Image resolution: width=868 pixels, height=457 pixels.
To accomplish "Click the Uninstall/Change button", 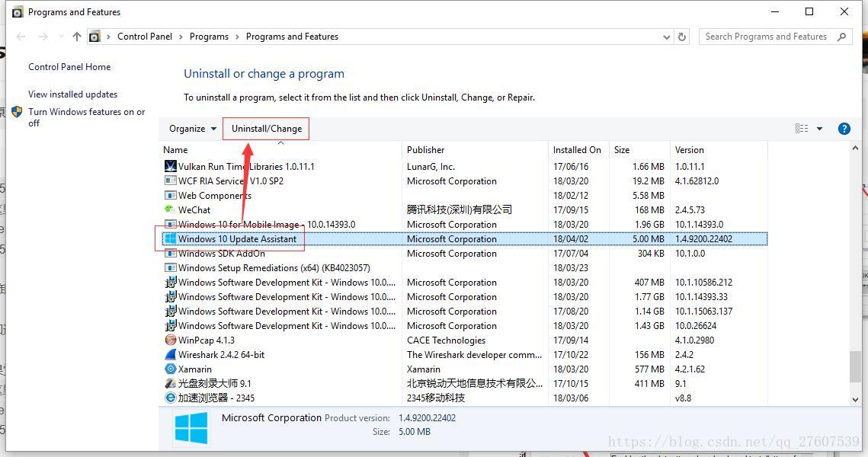I will point(266,129).
